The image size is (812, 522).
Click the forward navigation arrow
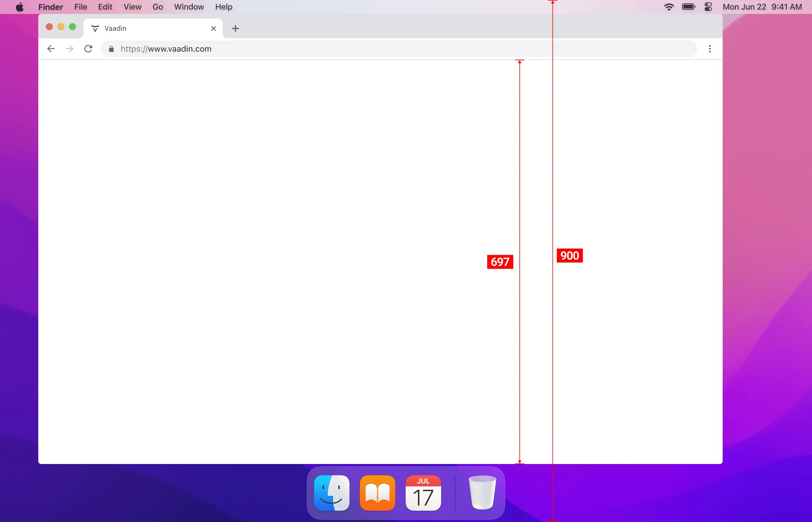(69, 49)
